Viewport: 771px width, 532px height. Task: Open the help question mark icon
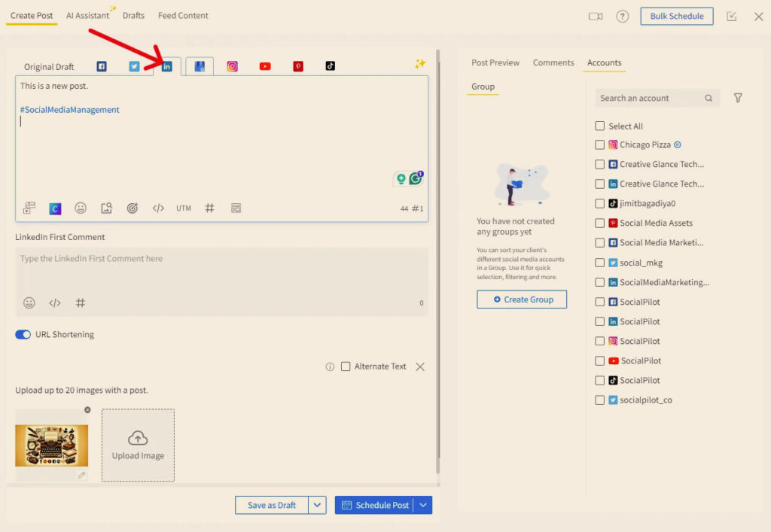coord(623,17)
